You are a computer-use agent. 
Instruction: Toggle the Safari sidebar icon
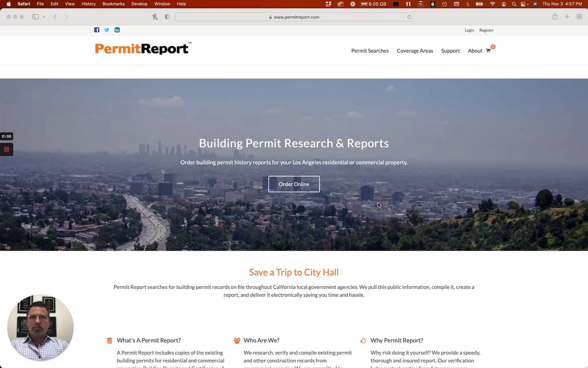35,17
